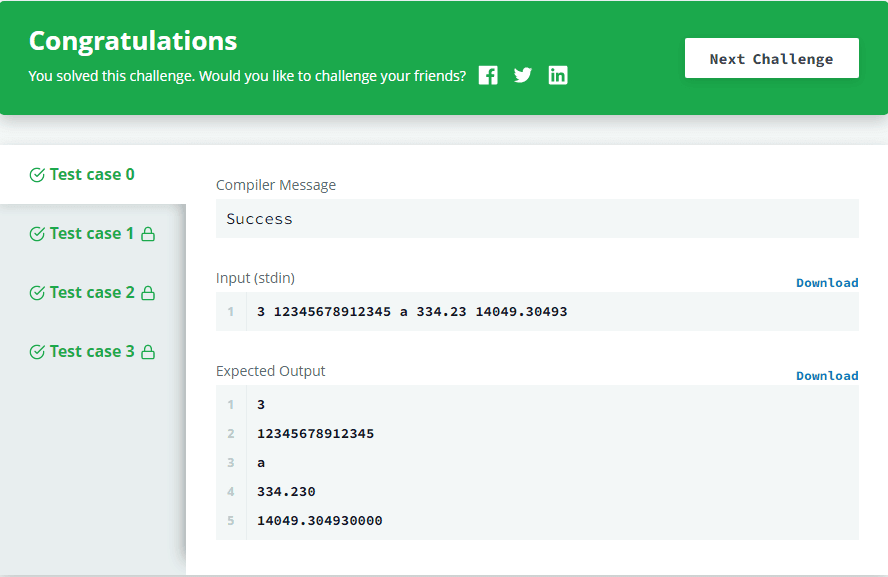Image resolution: width=888 pixels, height=577 pixels.
Task: Switch to Test case 1 tab
Action: point(92,234)
